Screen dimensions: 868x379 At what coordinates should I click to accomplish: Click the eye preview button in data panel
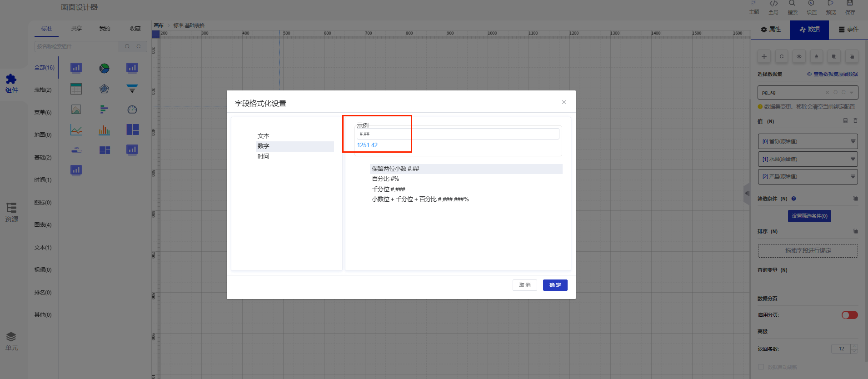[x=799, y=57]
